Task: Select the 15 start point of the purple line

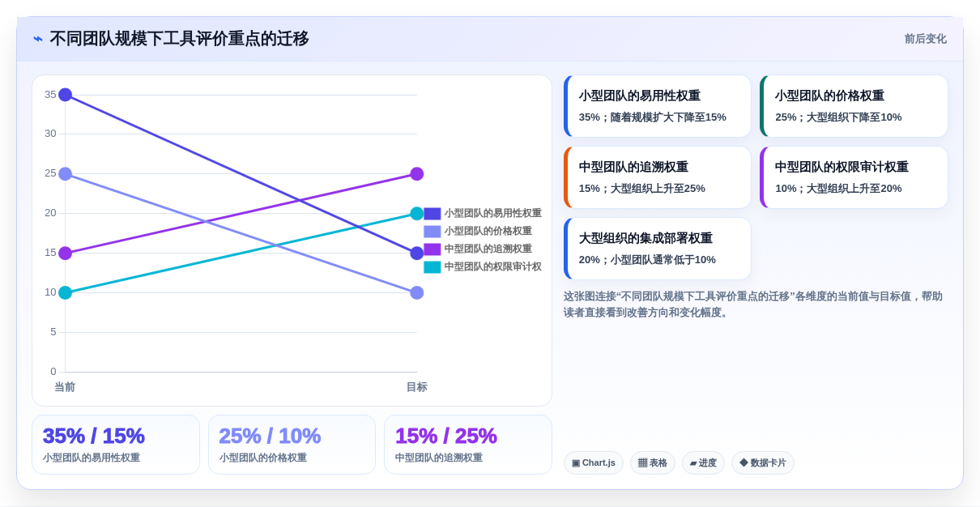Action: tap(66, 253)
